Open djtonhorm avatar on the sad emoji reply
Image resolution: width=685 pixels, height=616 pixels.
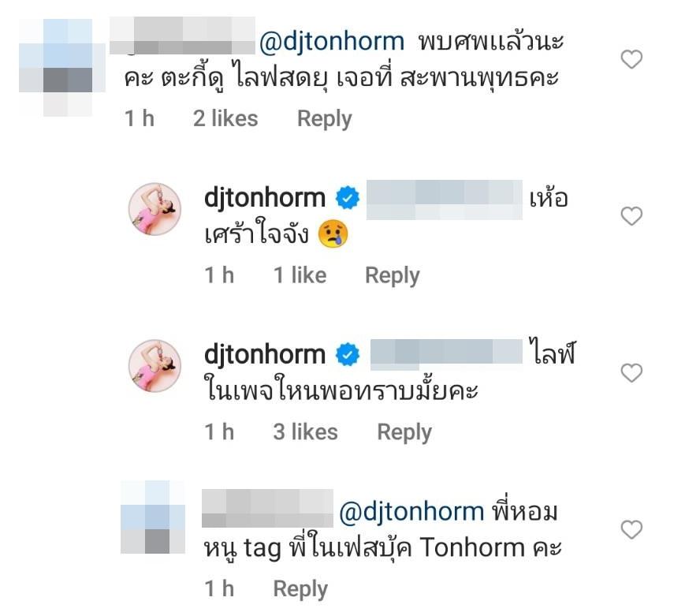tap(154, 209)
